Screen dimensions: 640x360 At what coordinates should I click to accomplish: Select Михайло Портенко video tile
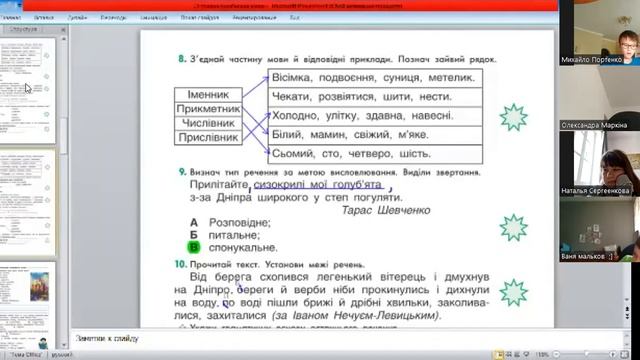coord(600,32)
